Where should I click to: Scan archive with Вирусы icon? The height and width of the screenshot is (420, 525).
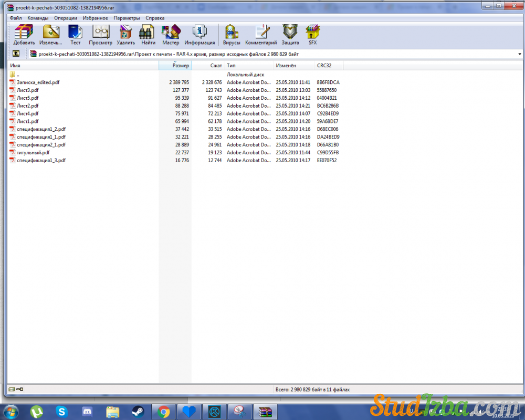coord(232,35)
